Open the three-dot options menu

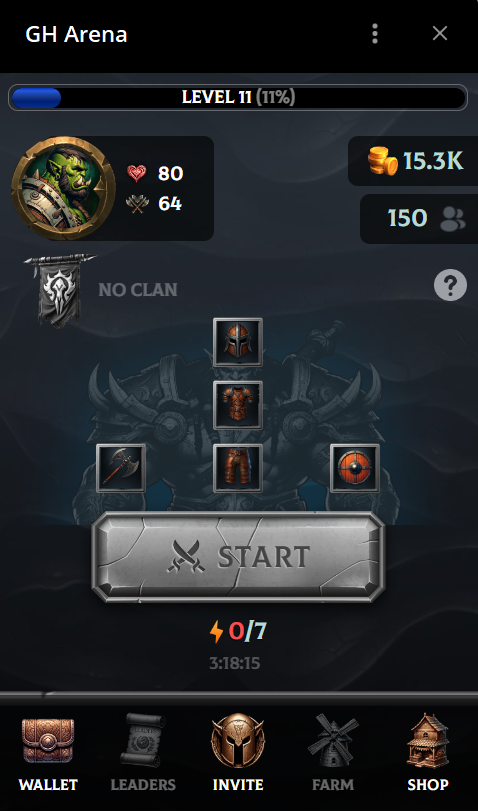(x=375, y=34)
